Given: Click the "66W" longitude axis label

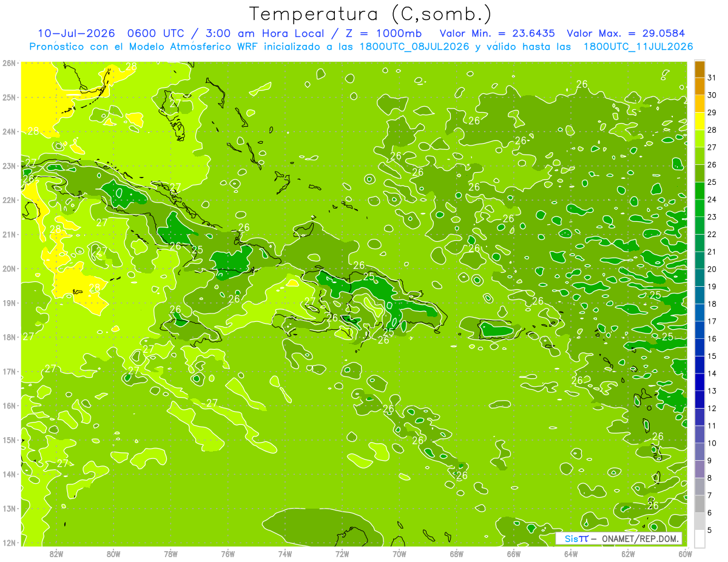Looking at the screenshot, I should coord(514,554).
